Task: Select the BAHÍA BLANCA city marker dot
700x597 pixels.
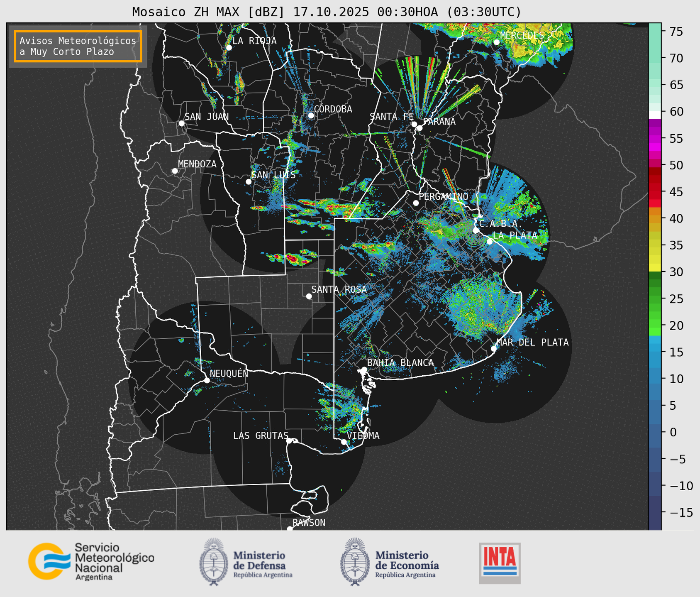Action: tap(364, 369)
